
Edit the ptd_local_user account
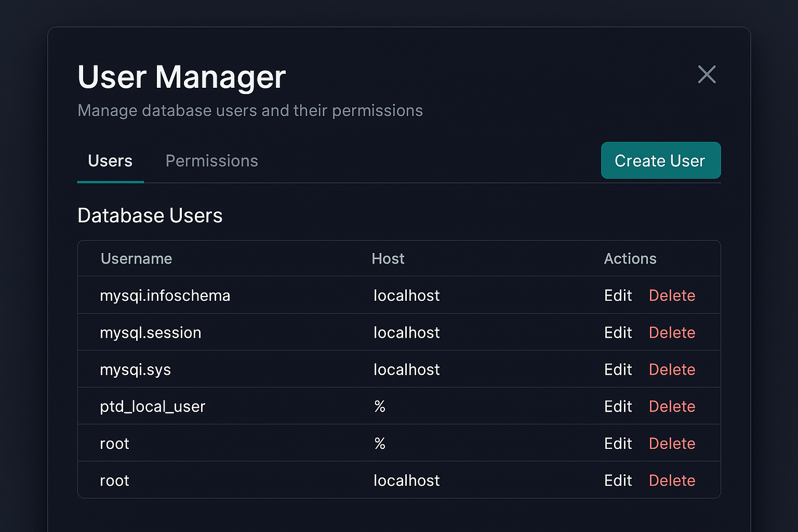pyautogui.click(x=618, y=406)
